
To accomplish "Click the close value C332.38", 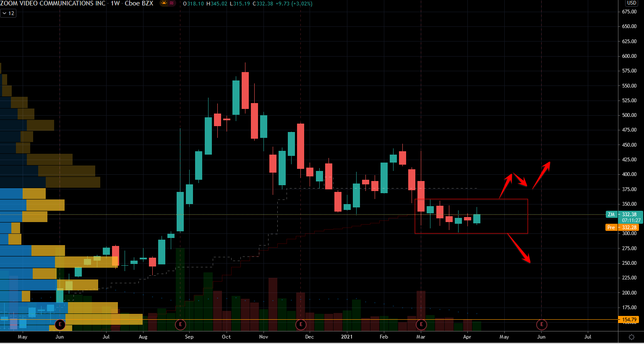I will coord(263,4).
